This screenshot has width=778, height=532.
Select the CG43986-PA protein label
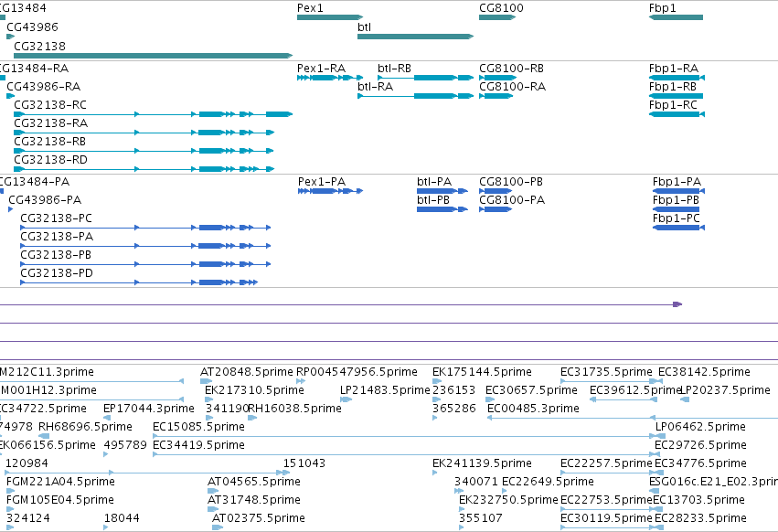point(45,200)
